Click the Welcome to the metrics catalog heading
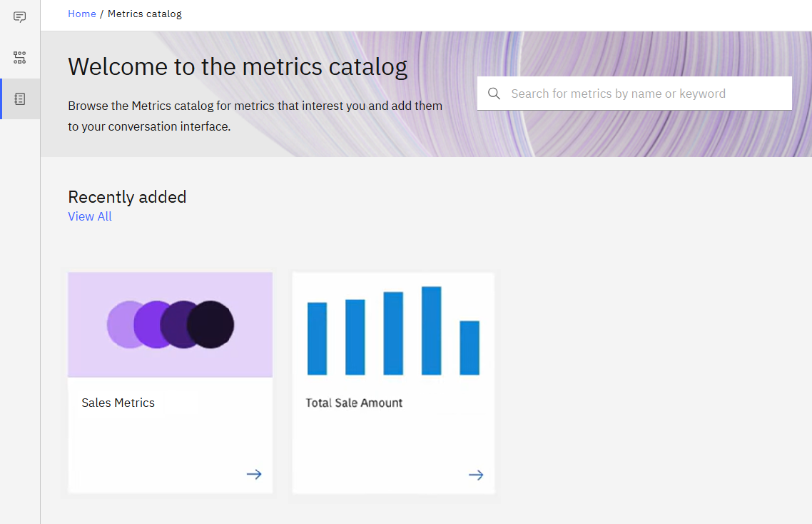The height and width of the screenshot is (524, 812). click(x=238, y=67)
